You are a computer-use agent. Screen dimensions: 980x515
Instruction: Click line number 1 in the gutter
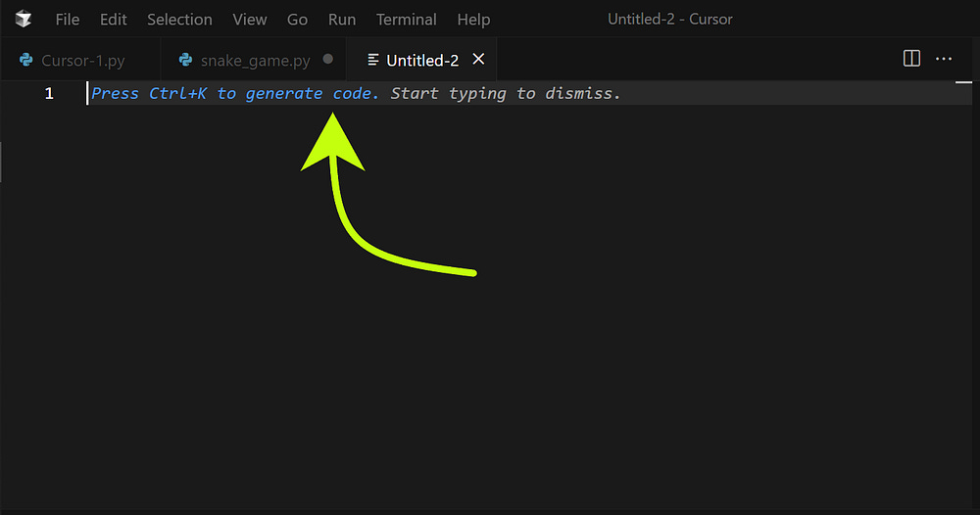pyautogui.click(x=49, y=94)
